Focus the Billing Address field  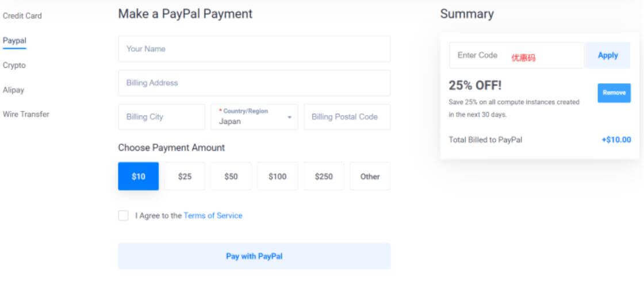pyautogui.click(x=254, y=83)
